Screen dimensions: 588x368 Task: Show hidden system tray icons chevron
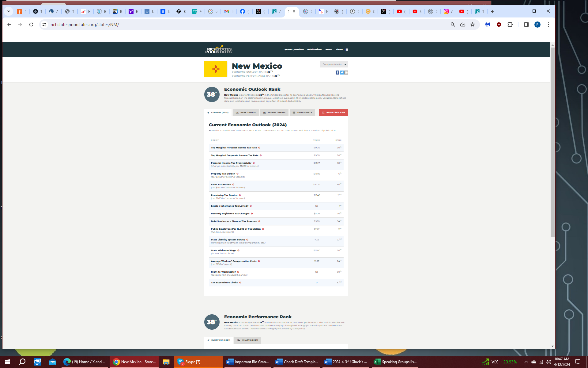tap(526, 362)
